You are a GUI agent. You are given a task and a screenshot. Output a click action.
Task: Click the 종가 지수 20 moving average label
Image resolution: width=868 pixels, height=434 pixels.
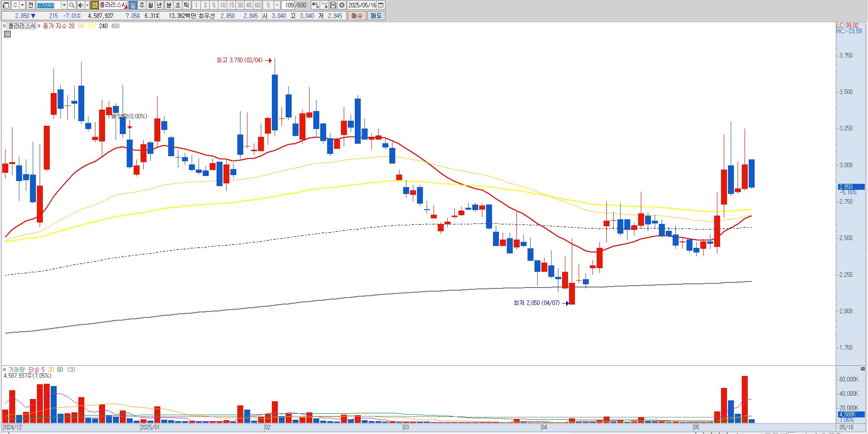pyautogui.click(x=59, y=26)
